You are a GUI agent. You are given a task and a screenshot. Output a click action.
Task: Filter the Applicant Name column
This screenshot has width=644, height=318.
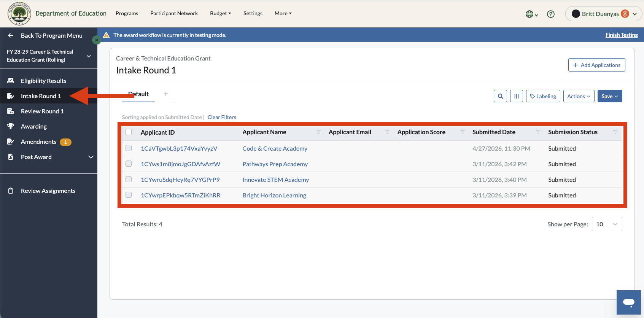click(319, 132)
